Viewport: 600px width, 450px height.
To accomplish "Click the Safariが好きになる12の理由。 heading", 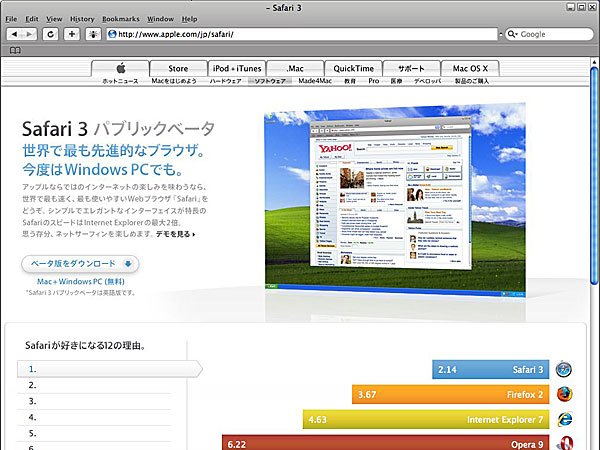I will coord(85,346).
